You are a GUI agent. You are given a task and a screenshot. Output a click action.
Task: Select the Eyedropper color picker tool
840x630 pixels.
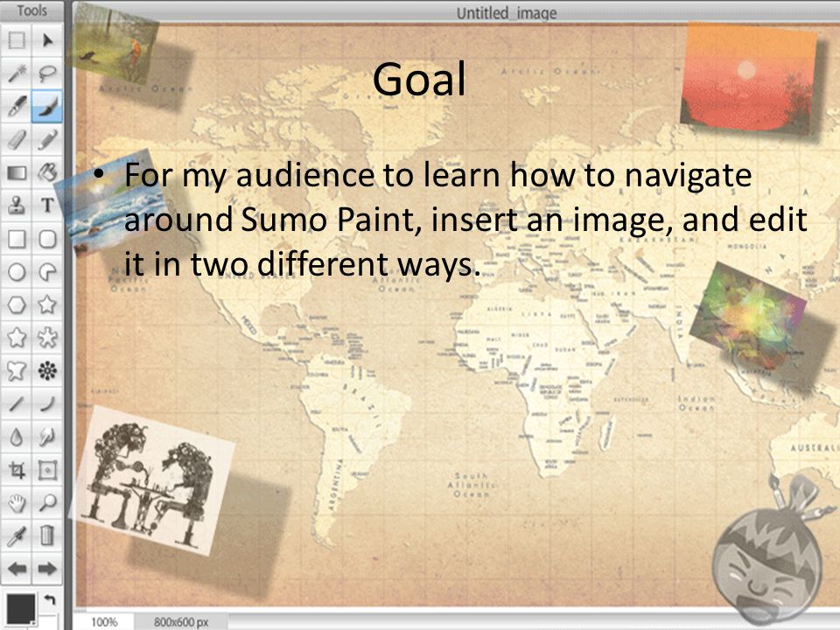click(x=17, y=535)
